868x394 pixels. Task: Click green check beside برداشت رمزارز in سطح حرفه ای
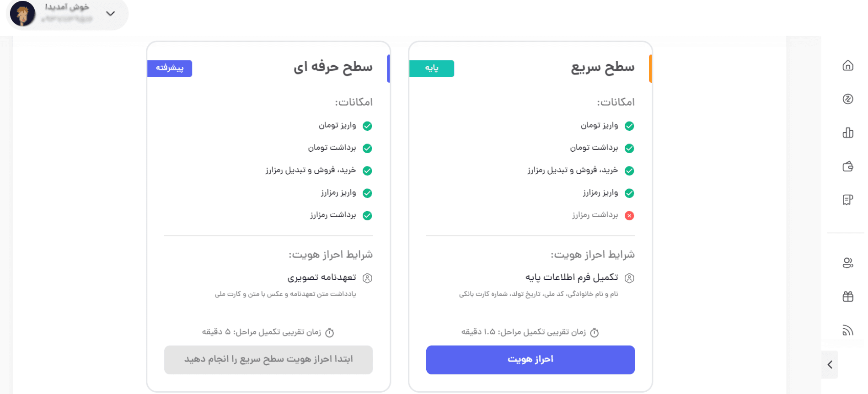click(367, 216)
